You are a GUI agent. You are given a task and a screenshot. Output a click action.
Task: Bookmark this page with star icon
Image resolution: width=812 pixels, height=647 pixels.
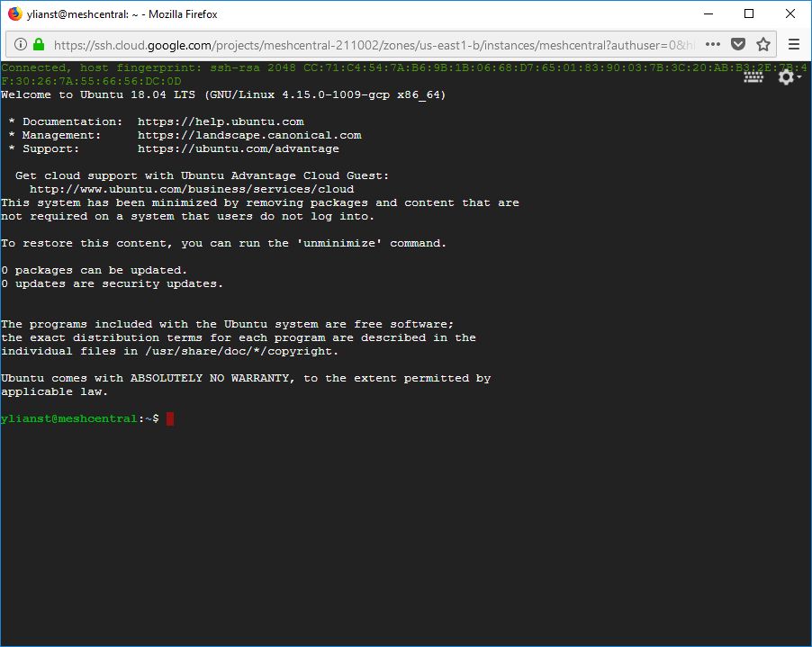click(x=762, y=44)
